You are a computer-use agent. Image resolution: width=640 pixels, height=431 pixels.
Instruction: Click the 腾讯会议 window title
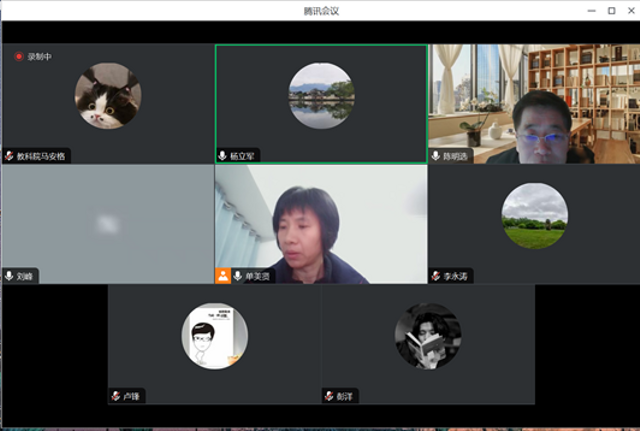click(x=320, y=10)
